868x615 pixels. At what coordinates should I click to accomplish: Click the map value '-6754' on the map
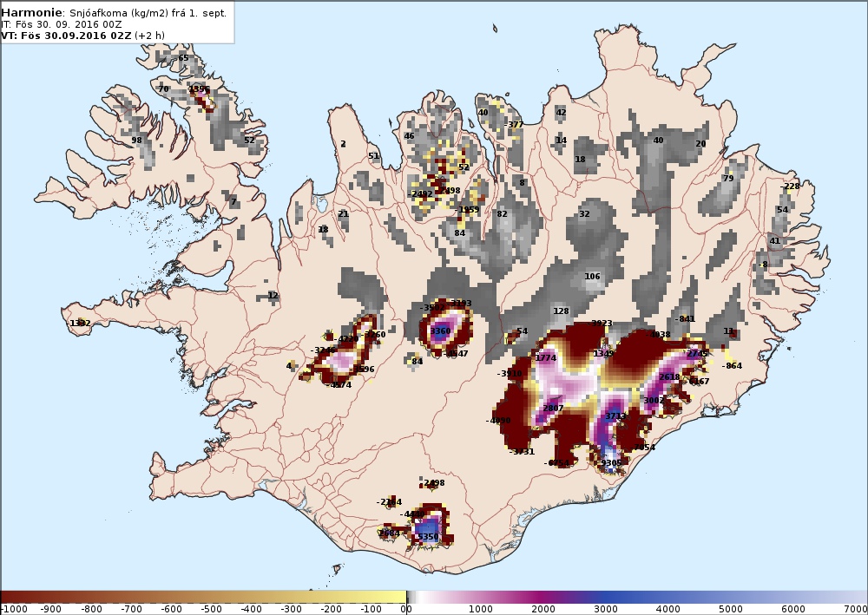pos(556,463)
